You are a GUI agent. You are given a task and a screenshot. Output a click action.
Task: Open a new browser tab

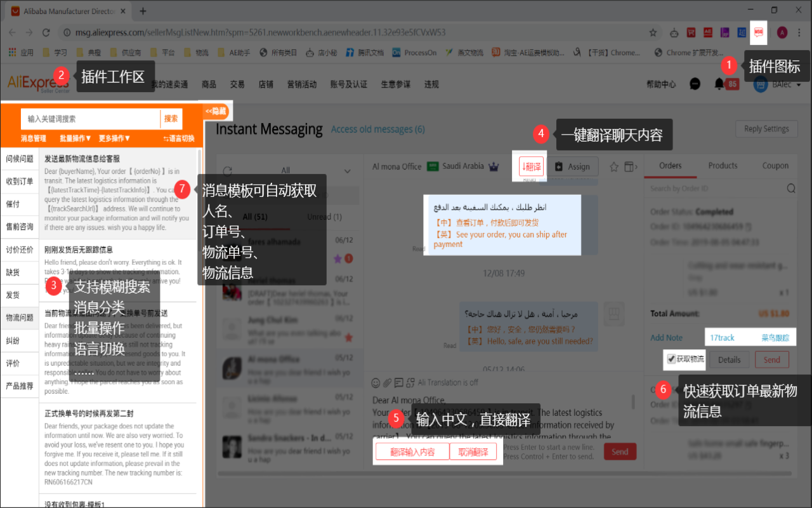pyautogui.click(x=143, y=11)
